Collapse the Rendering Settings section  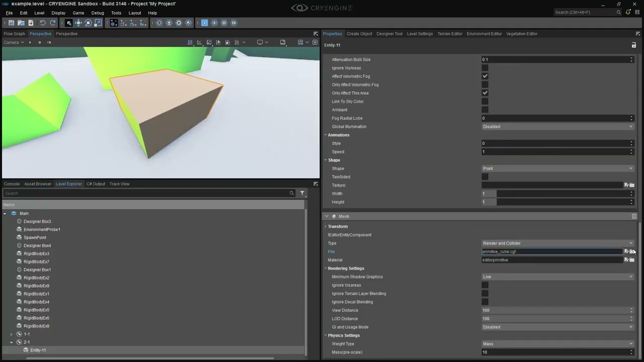click(x=326, y=268)
